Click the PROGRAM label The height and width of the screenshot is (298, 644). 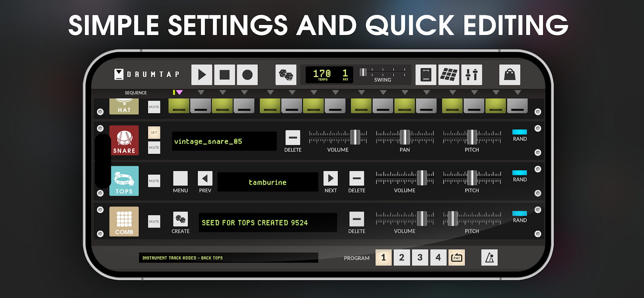click(356, 258)
